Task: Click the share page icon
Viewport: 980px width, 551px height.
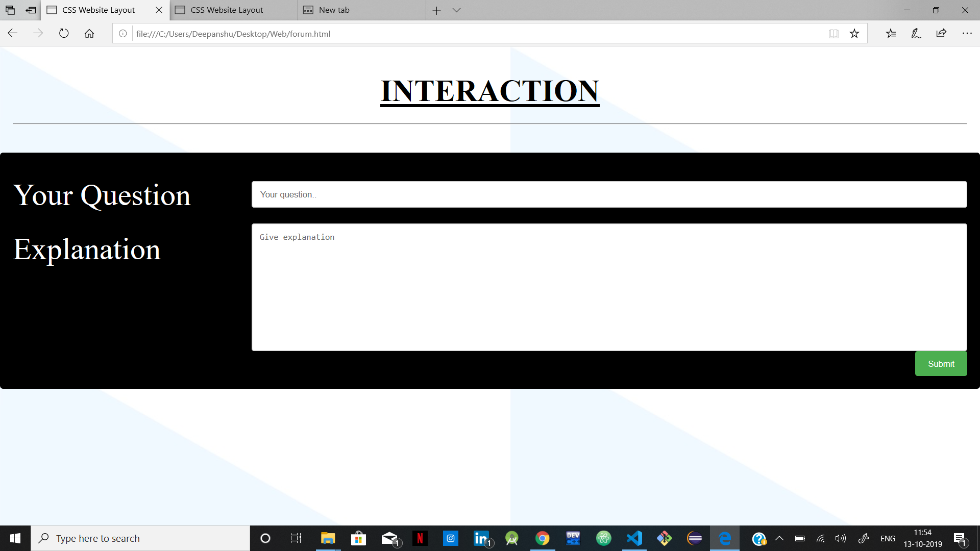Action: click(x=941, y=34)
